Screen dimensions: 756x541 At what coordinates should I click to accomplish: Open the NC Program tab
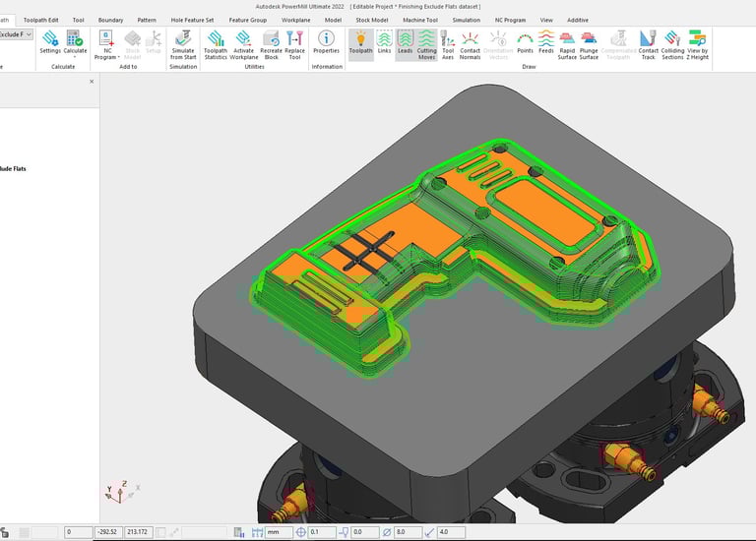click(x=510, y=21)
